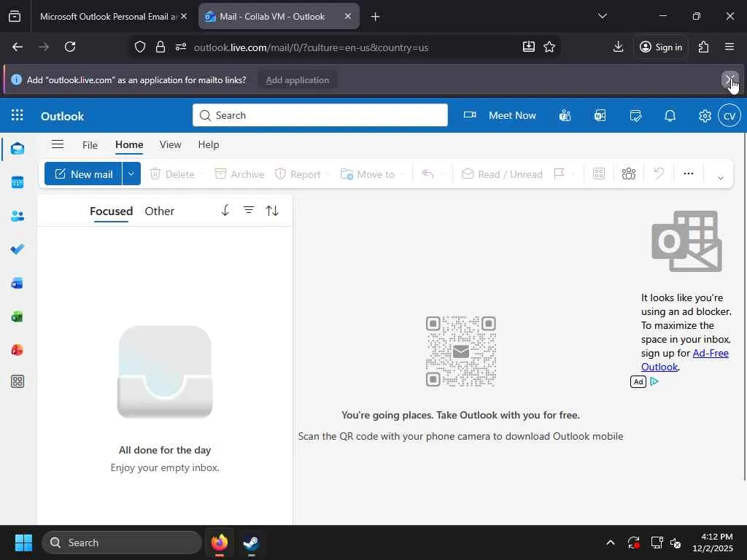This screenshot has height=560, width=747.
Task: Expand the New mail dropdown arrow
Action: click(131, 174)
